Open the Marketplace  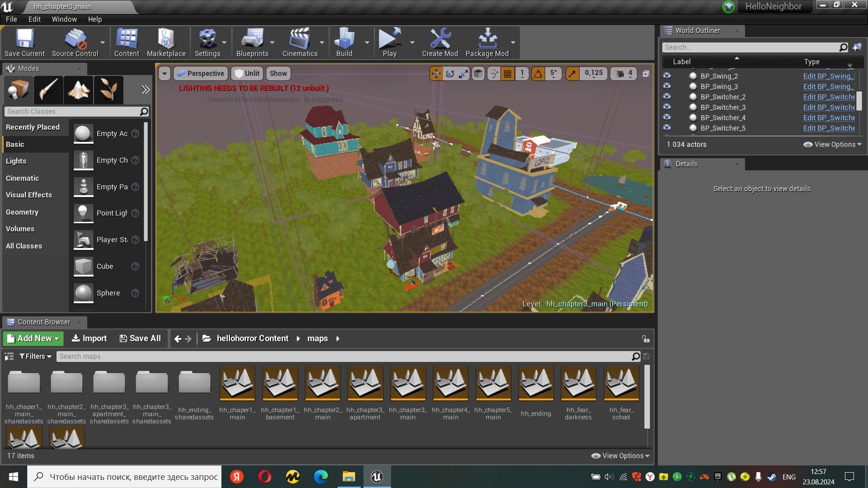tap(166, 42)
